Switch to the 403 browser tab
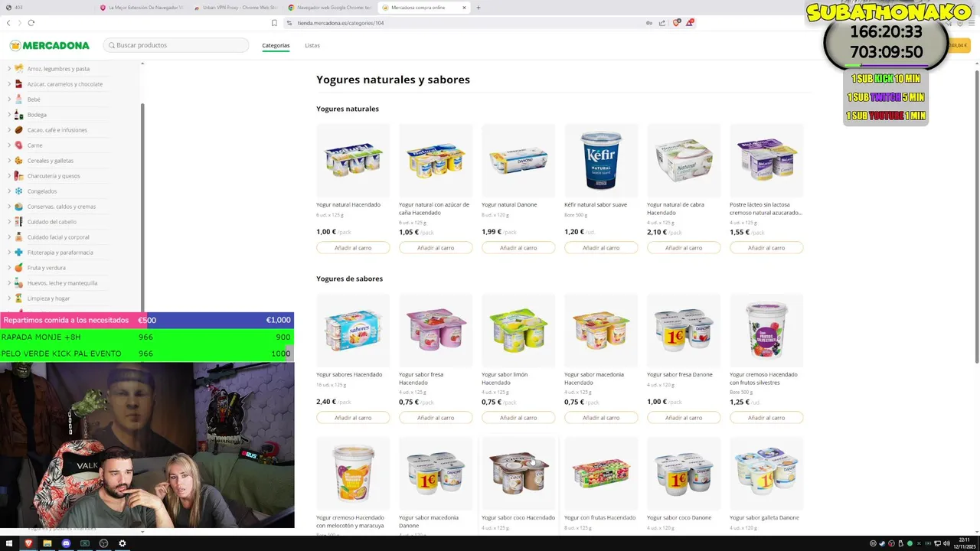 (47, 8)
